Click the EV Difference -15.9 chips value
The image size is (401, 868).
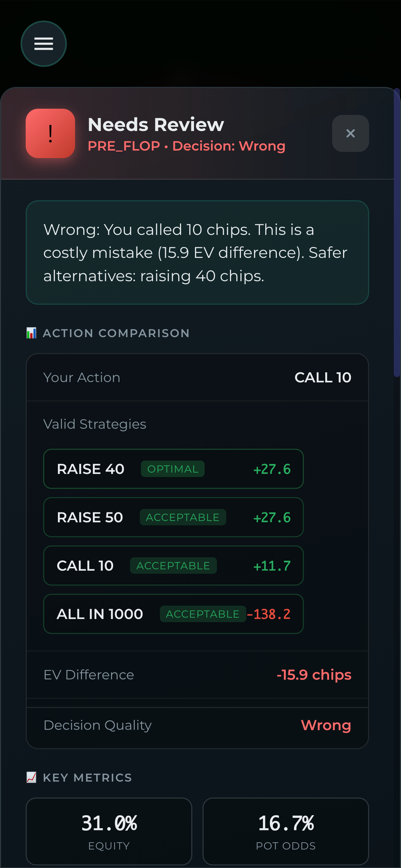pyautogui.click(x=314, y=675)
